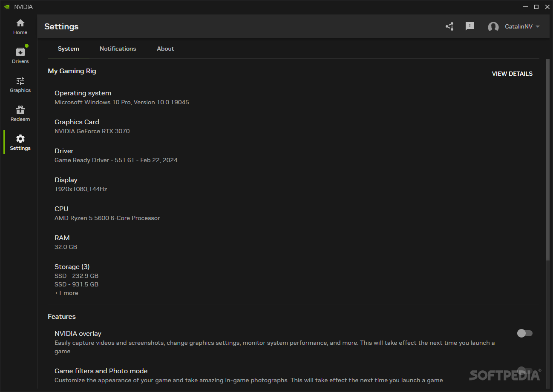The height and width of the screenshot is (392, 553).
Task: Click VIEW DETAILS for My Gaming Rig
Action: [512, 74]
